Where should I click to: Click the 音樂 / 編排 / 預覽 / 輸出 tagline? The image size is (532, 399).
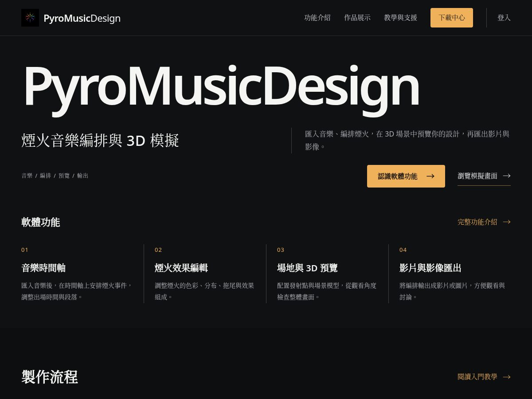pos(55,176)
